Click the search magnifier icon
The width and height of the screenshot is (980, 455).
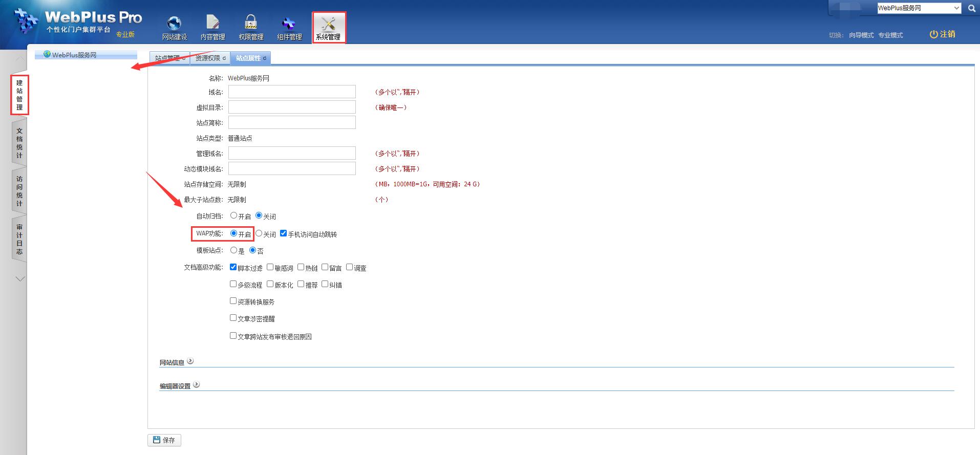point(971,8)
